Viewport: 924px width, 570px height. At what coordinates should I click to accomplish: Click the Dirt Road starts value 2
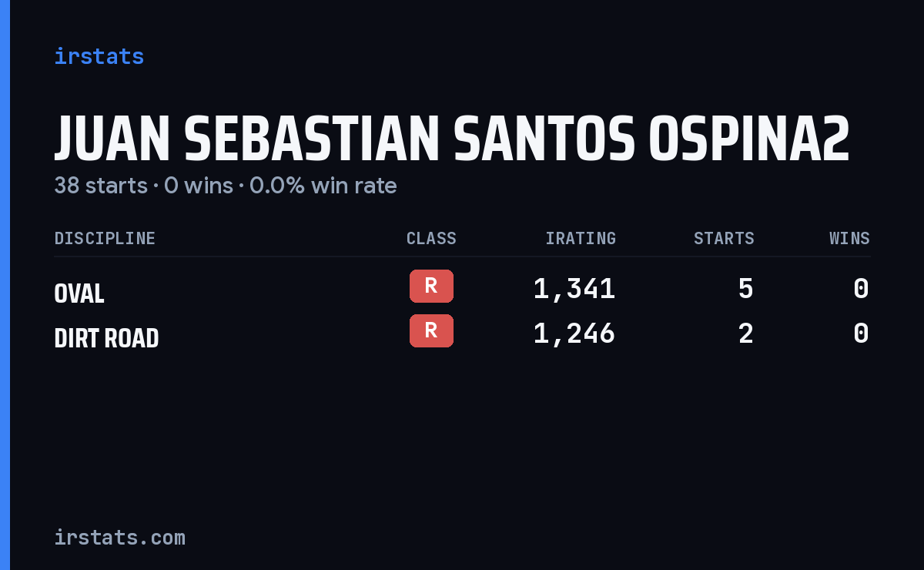pyautogui.click(x=745, y=334)
